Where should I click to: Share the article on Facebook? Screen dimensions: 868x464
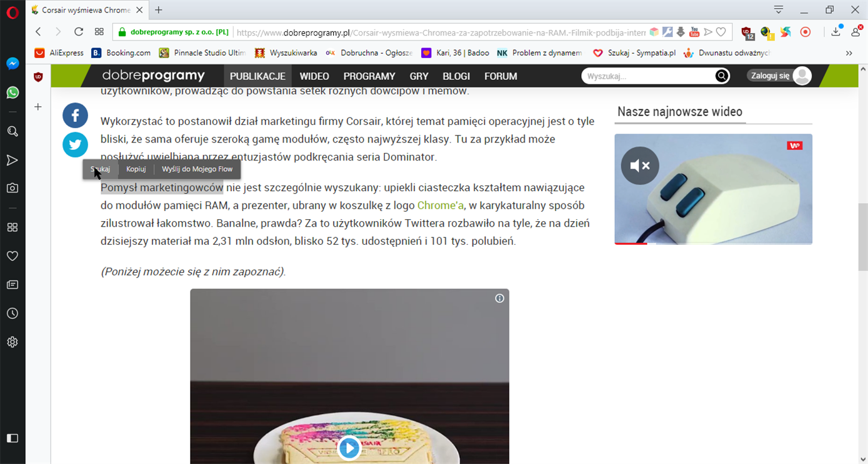click(x=75, y=116)
